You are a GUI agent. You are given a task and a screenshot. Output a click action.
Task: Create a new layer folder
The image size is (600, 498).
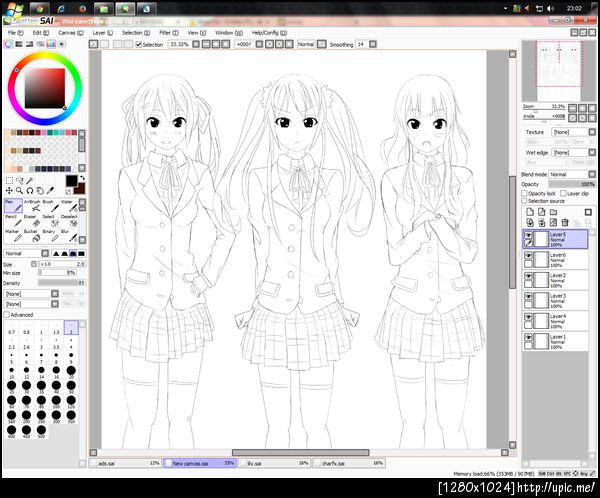(x=553, y=212)
